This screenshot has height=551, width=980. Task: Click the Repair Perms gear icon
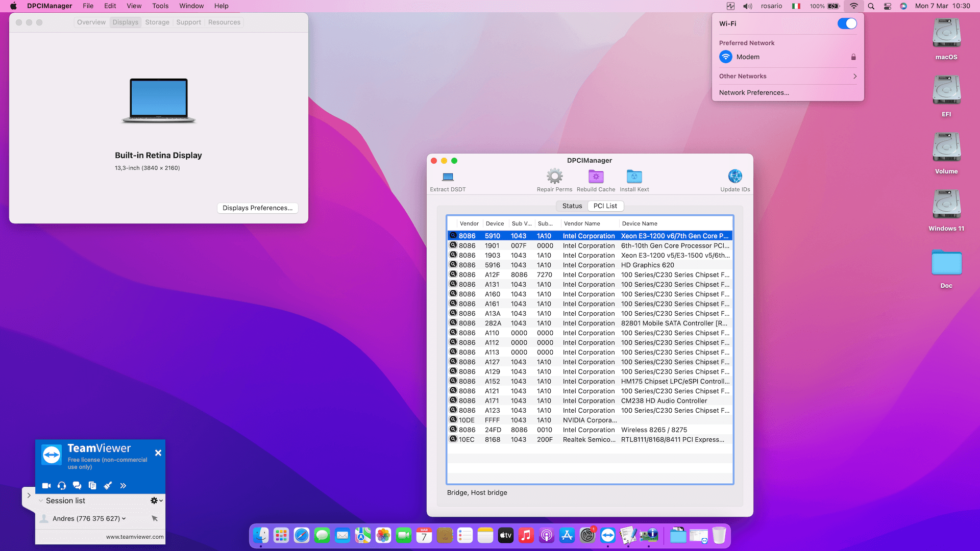point(554,177)
